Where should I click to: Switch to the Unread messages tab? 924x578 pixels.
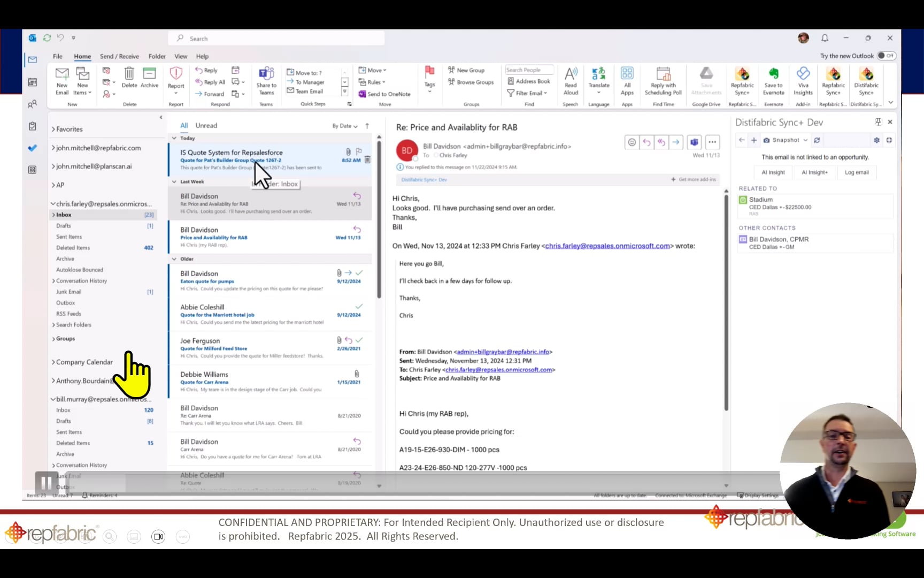point(206,125)
